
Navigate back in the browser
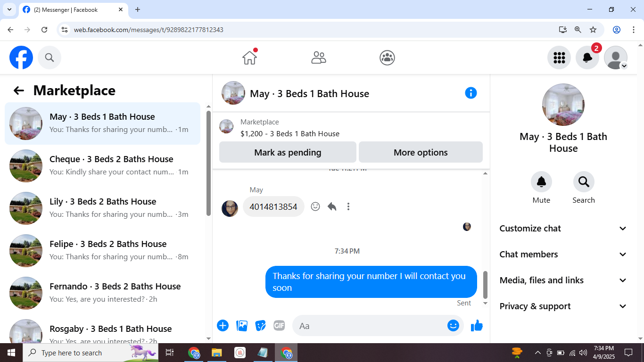(10, 30)
